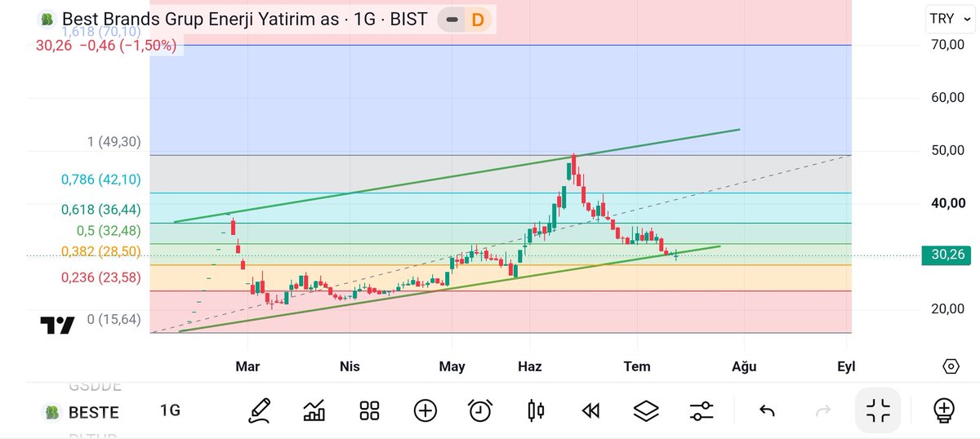980x439 pixels.
Task: Click the Ağu label on the time axis
Action: [x=743, y=366]
